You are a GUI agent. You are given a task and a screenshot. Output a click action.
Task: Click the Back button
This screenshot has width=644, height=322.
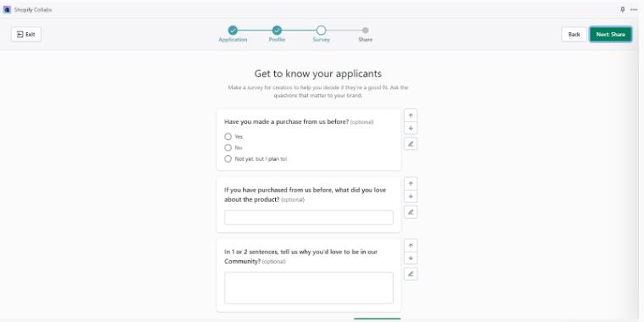point(574,34)
